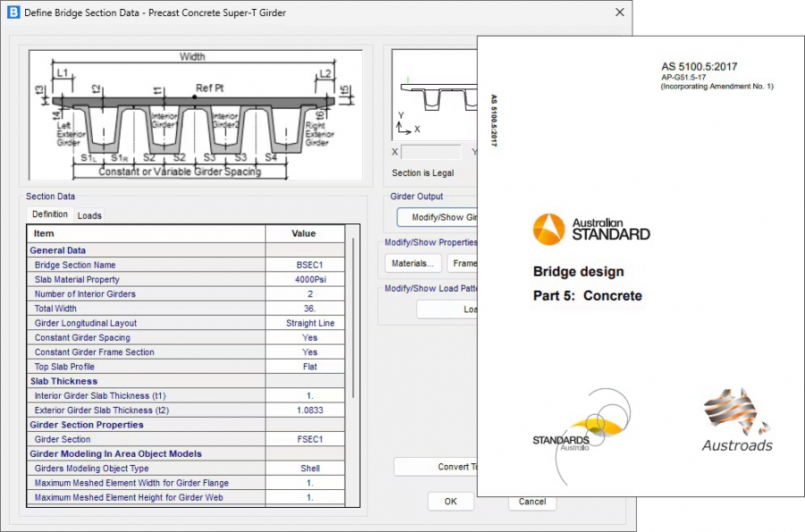Screen dimensions: 805x532
Task: Click the Modify/Show Girder output button
Action: [438, 217]
